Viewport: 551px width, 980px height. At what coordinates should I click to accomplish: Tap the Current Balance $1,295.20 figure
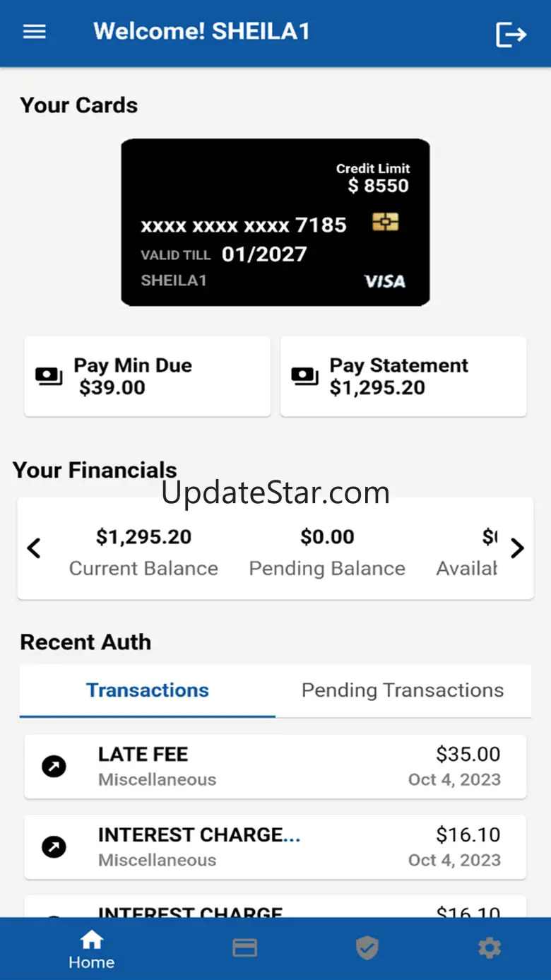coord(143,538)
